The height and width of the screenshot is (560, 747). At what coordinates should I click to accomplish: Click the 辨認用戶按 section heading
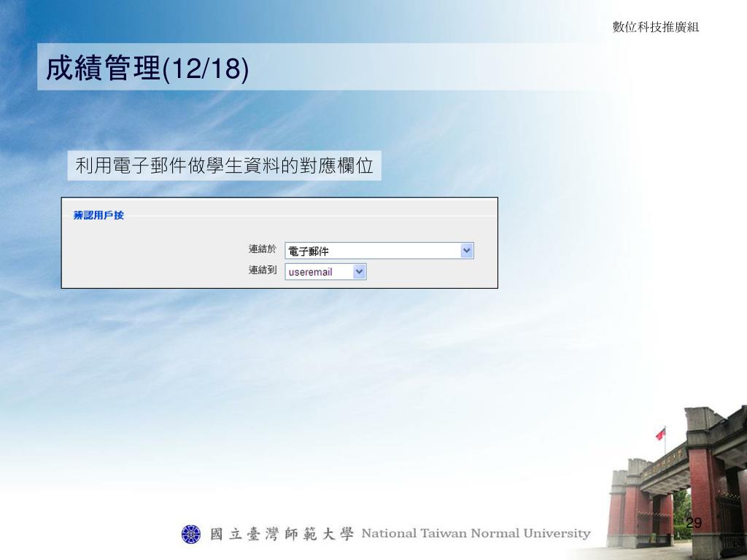tap(98, 215)
